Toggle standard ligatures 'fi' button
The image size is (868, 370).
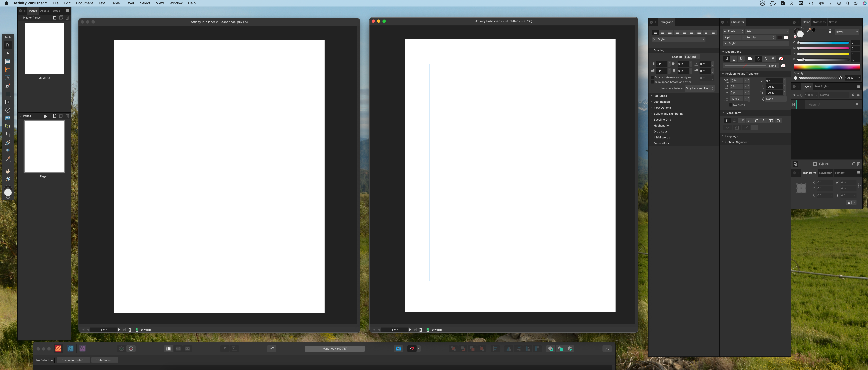[x=727, y=121]
